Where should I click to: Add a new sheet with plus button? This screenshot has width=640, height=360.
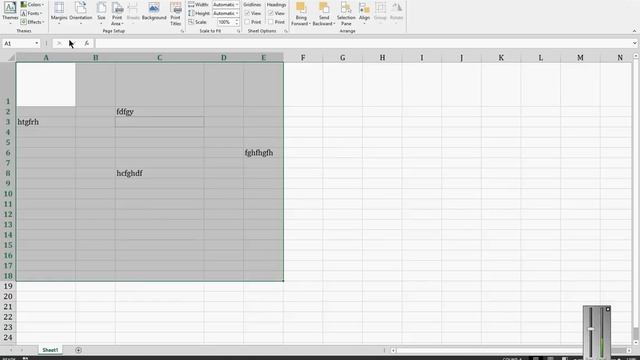coord(78,350)
